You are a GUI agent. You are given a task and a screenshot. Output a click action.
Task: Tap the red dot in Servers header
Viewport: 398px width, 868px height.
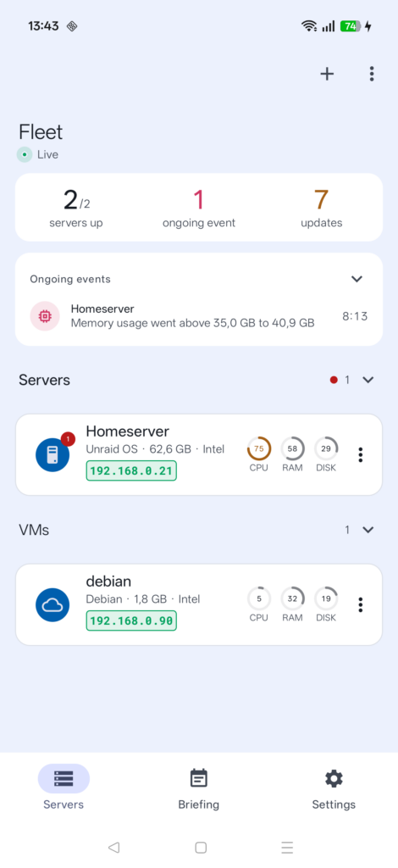tap(334, 380)
